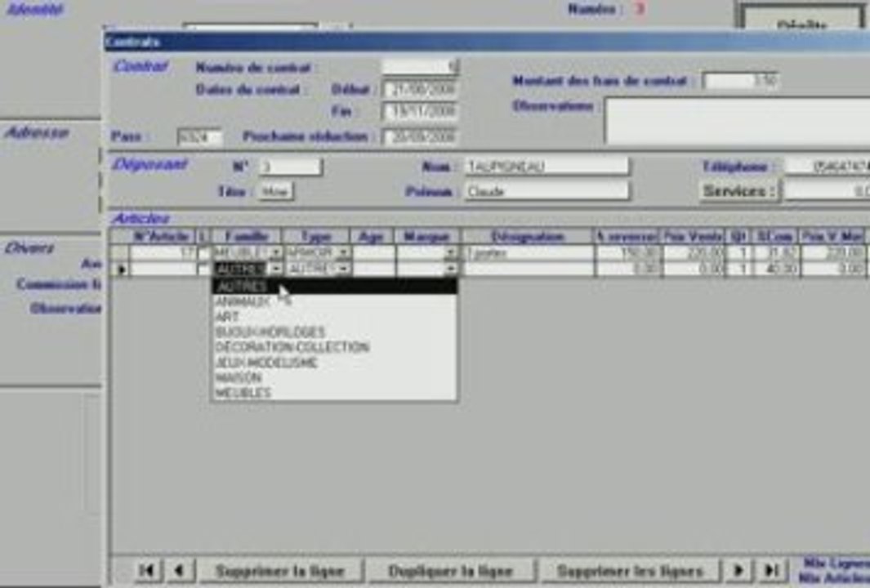Screen dimensions: 870x588
Task: Click the Age column header
Action: point(372,237)
